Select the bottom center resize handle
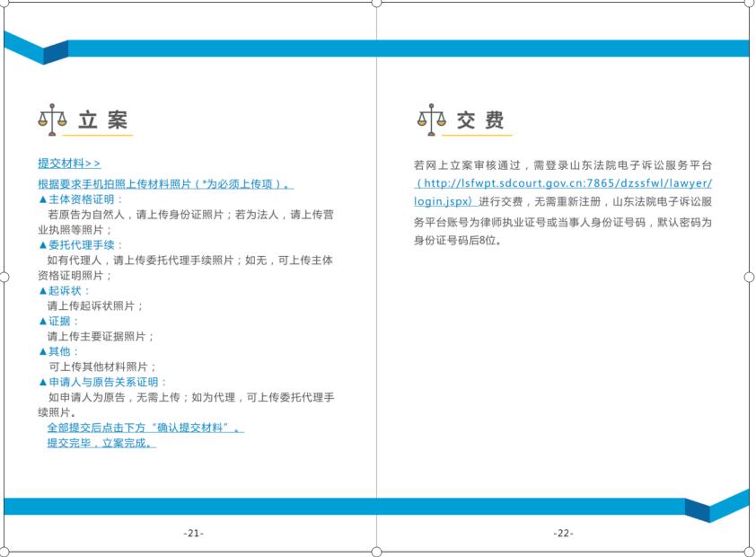756x557 pixels. 377,552
